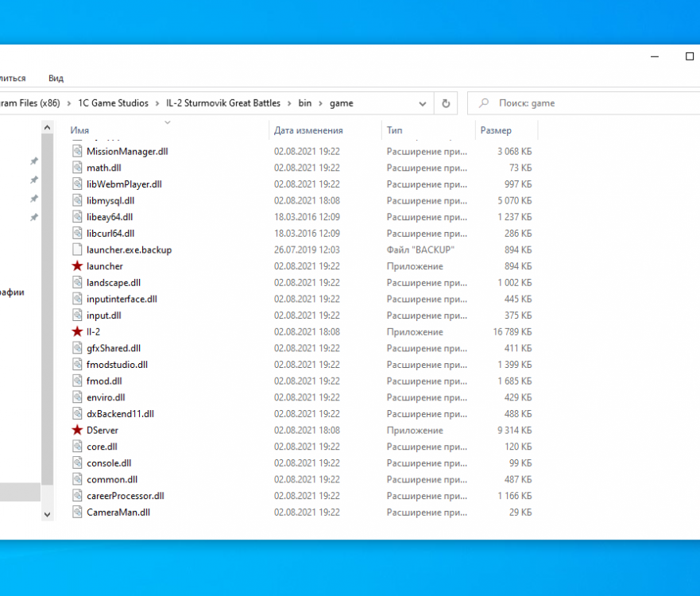Viewport: 700px width, 596px height.
Task: Select the inputinterface.dll file name
Action: (x=122, y=299)
